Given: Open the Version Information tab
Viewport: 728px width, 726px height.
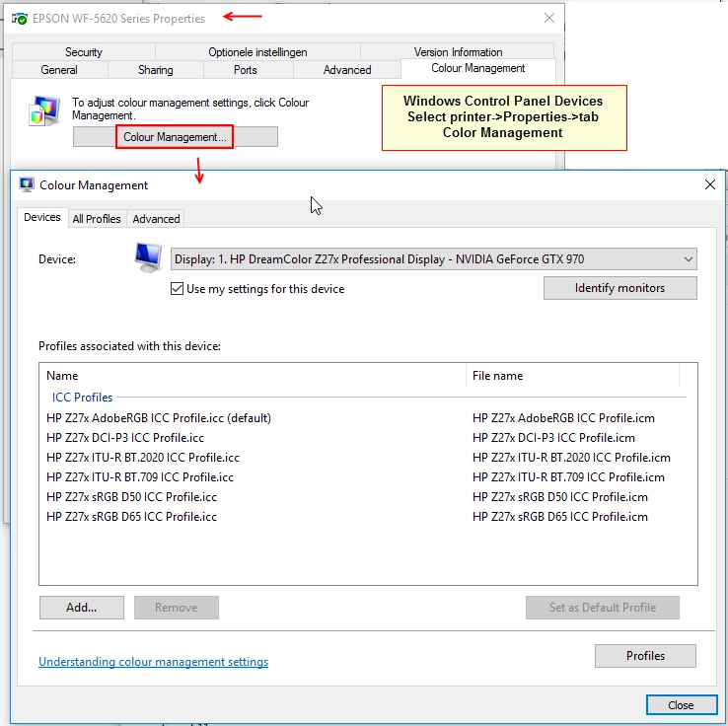Looking at the screenshot, I should click(x=458, y=52).
